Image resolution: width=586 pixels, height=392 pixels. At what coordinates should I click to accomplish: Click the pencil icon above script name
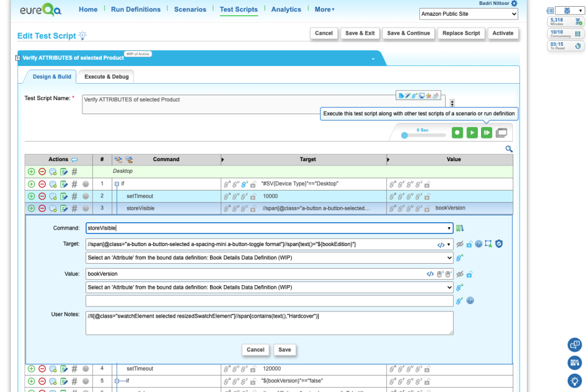(408, 96)
